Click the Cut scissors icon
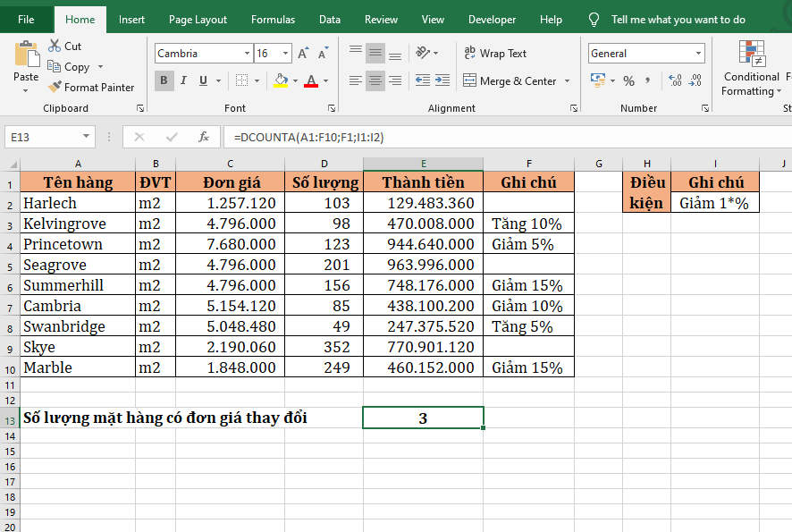 [x=55, y=46]
